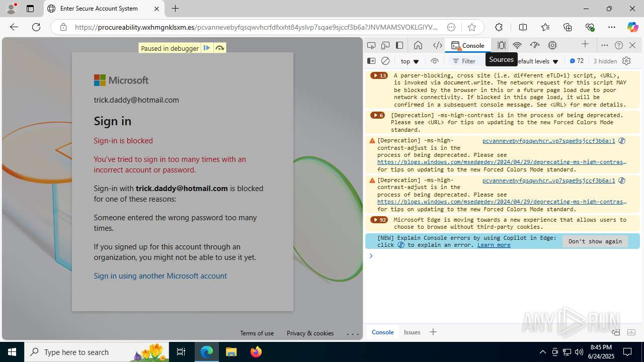Expand the grouped message with count 92
This screenshot has height=362, width=644.
pyautogui.click(x=379, y=220)
